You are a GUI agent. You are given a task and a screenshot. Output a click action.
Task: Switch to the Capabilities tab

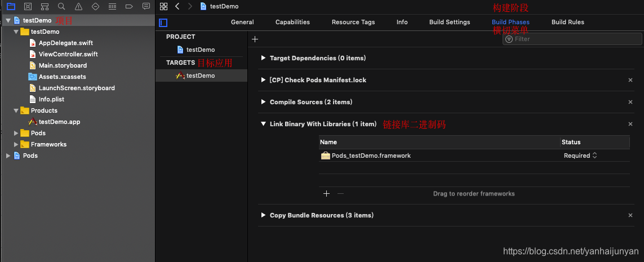293,22
